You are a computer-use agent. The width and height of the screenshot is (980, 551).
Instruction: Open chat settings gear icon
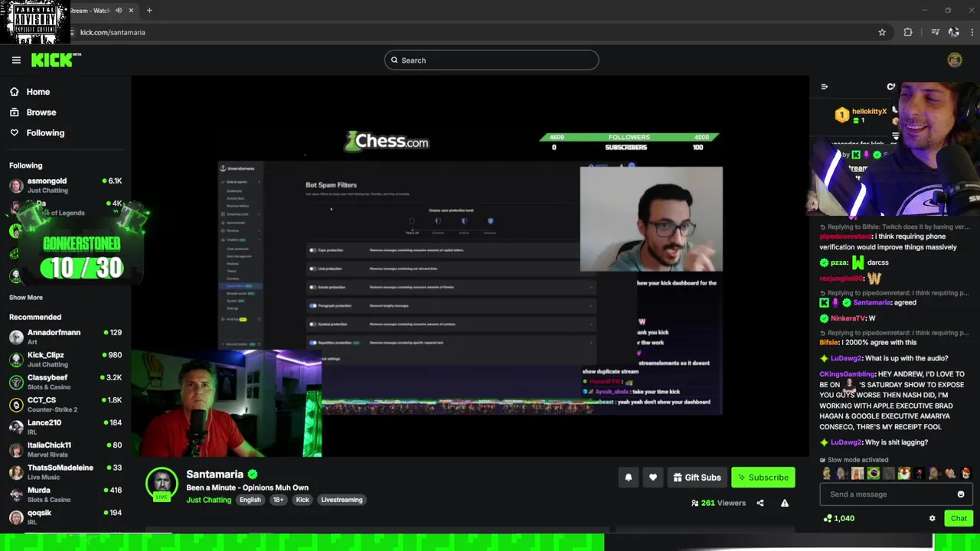point(932,518)
